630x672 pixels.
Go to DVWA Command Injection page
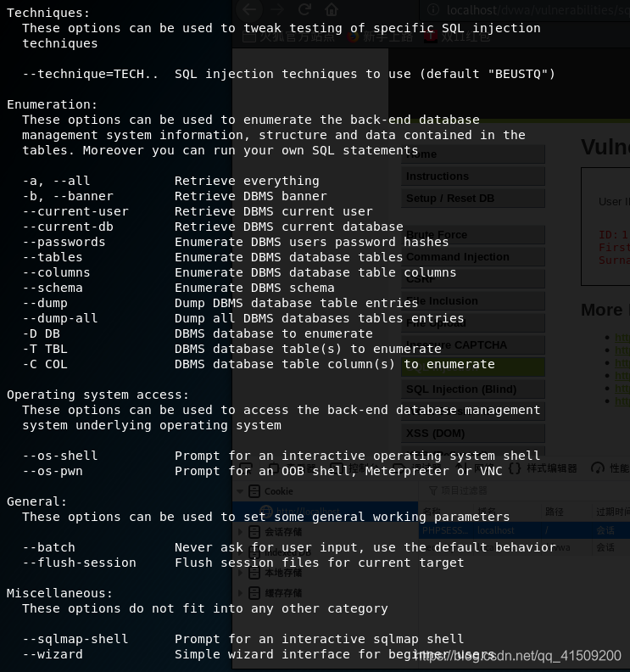[473, 257]
